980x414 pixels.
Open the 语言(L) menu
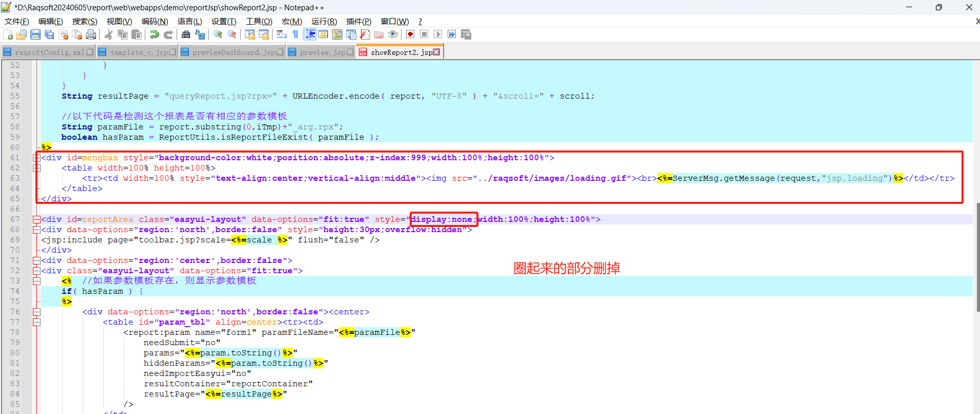coord(190,21)
